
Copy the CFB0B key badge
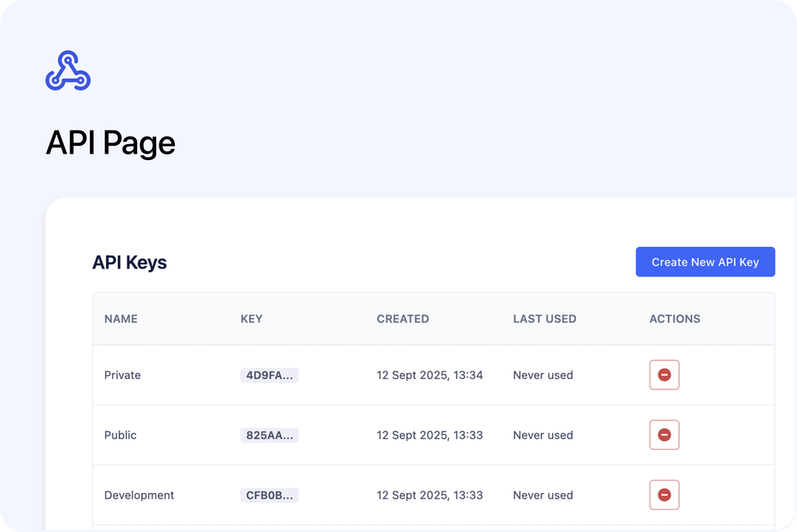269,495
